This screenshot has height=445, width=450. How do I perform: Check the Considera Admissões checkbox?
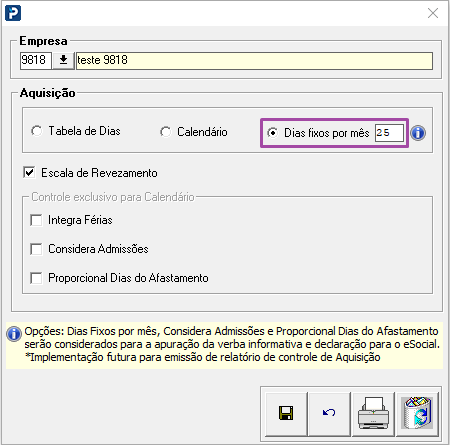pyautogui.click(x=36, y=249)
